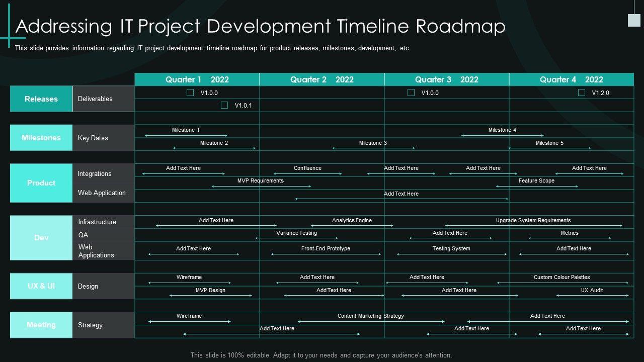
Task: Check the V1.0.1 release checkbox
Action: pos(224,105)
